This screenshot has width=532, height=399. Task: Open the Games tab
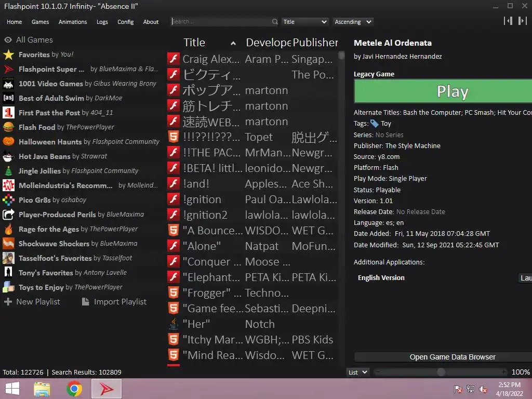click(40, 22)
